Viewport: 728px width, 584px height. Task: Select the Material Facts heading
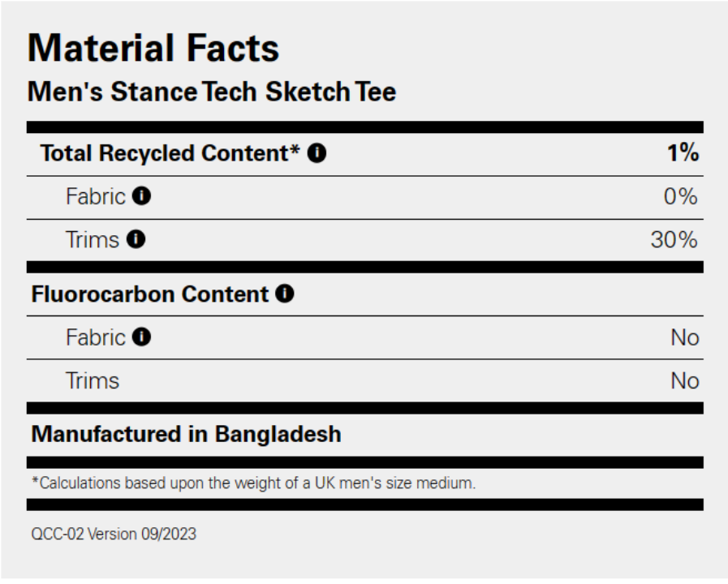pyautogui.click(x=153, y=48)
